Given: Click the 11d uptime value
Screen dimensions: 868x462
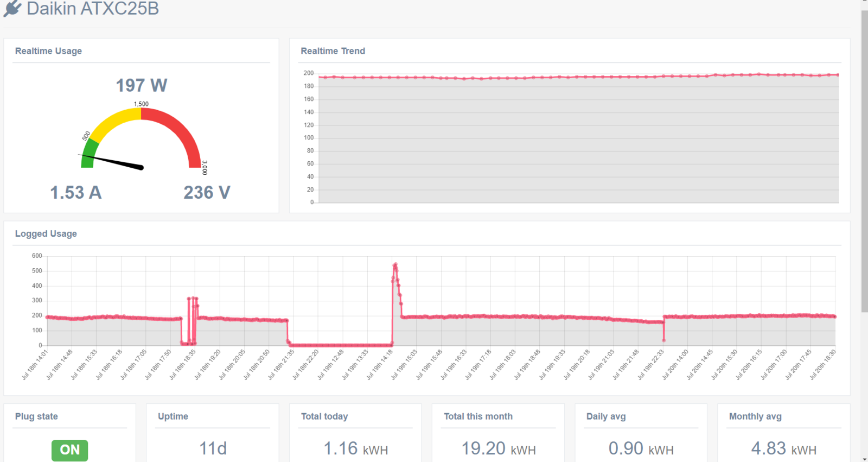Looking at the screenshot, I should pos(213,448).
